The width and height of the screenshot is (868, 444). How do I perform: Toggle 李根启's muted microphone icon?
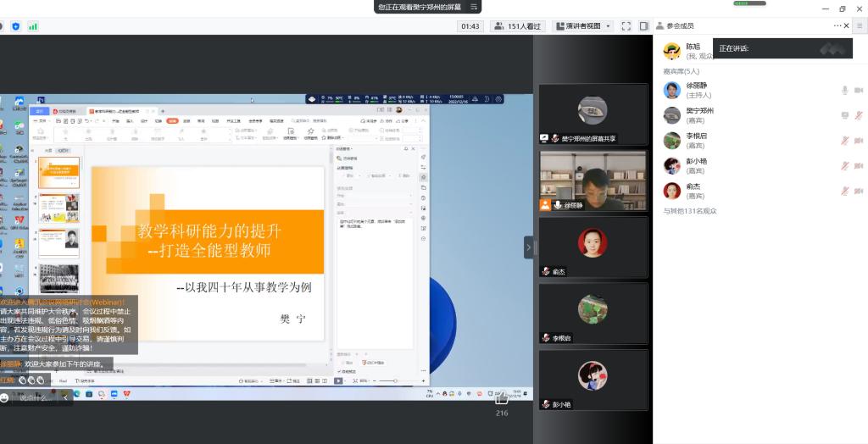(844, 141)
